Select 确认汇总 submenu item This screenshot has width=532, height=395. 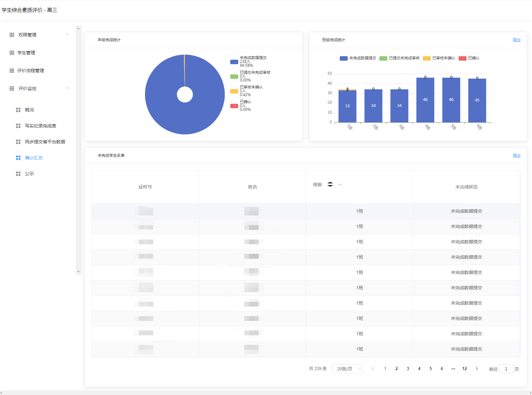(34, 158)
